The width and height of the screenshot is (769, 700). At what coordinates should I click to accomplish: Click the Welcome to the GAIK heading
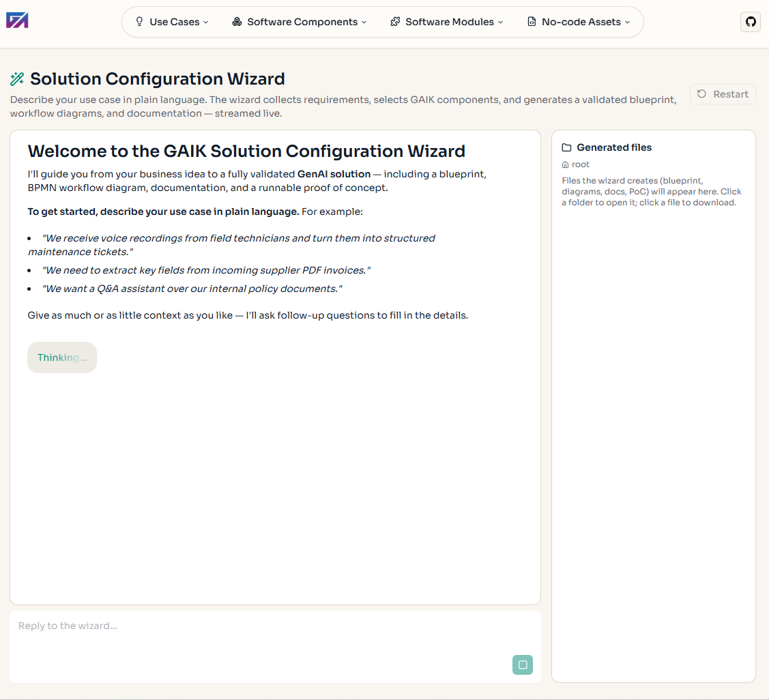click(246, 151)
